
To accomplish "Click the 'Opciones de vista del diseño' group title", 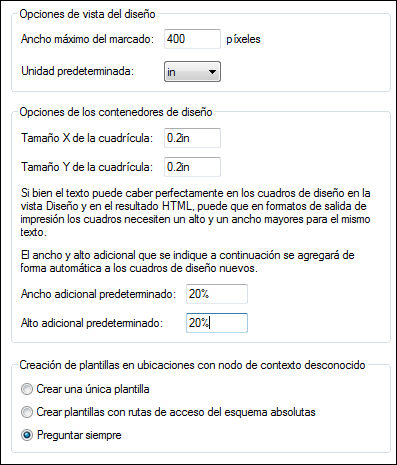I will click(x=87, y=14).
